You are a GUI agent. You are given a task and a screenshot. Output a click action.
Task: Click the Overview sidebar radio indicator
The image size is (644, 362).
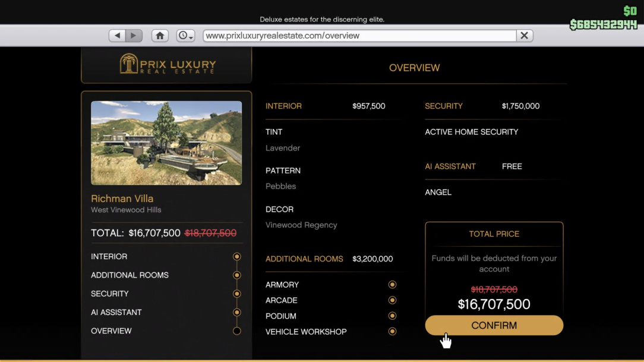pos(237,330)
